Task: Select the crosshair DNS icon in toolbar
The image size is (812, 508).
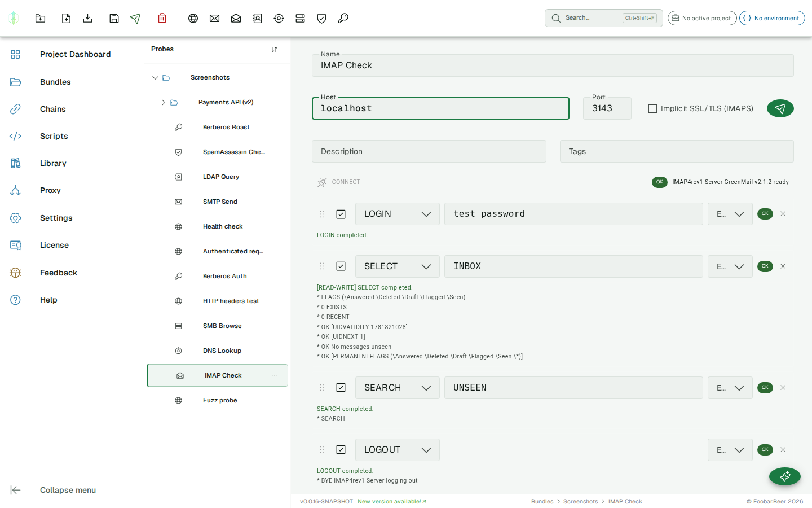Action: [279, 18]
